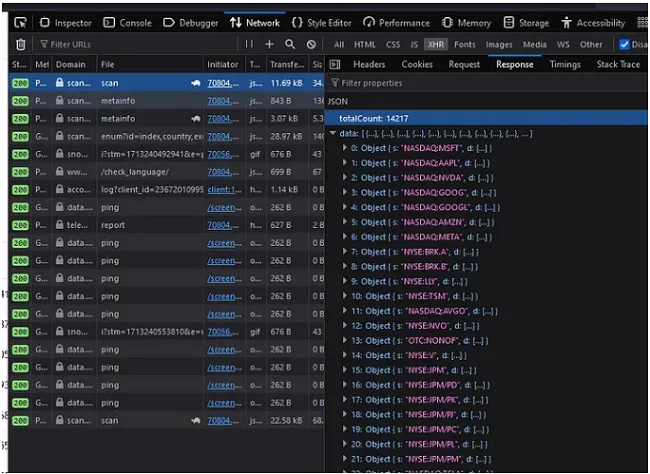Click the Filter properties input field
Screen dimensions: 650x474
click(487, 83)
